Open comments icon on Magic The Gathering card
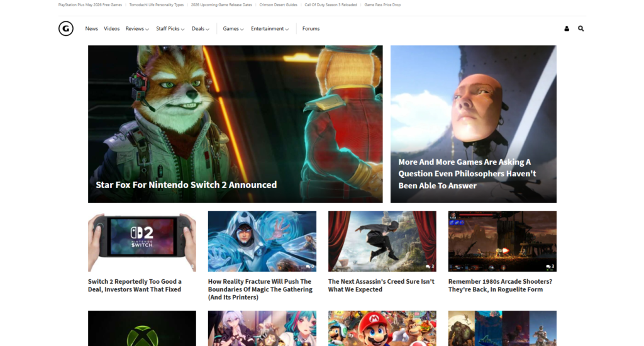644x346 pixels. 309,266
